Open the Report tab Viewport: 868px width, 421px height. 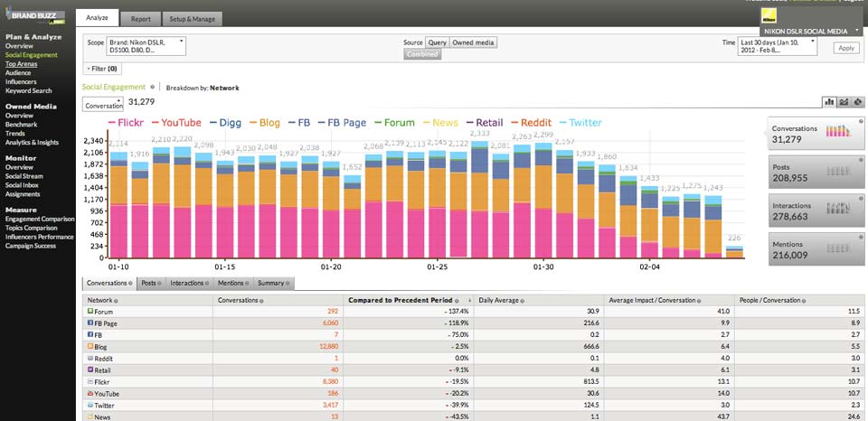click(x=141, y=19)
